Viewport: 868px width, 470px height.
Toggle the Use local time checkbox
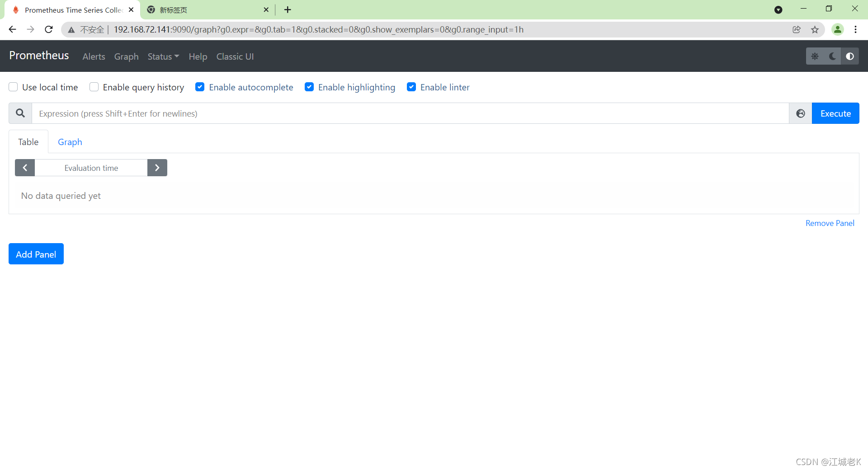pyautogui.click(x=13, y=87)
